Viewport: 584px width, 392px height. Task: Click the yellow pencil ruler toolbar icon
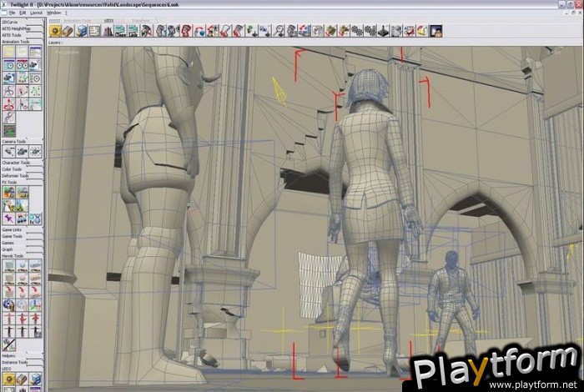(423, 31)
